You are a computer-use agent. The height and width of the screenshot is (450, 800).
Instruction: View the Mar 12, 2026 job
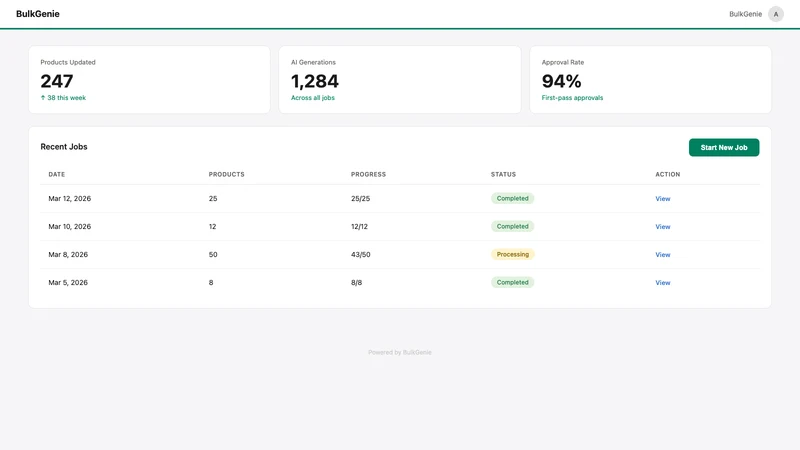(x=662, y=198)
